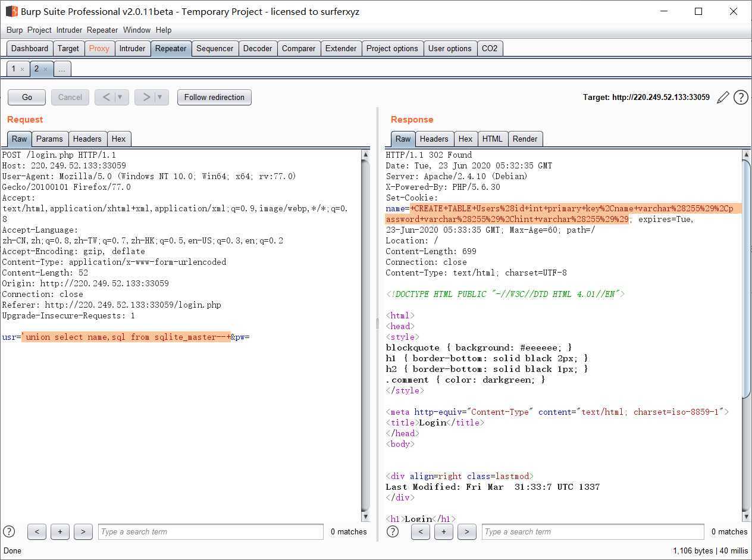
Task: Click 'POST /login.php HTTP/1.1' request line
Action: pos(59,155)
